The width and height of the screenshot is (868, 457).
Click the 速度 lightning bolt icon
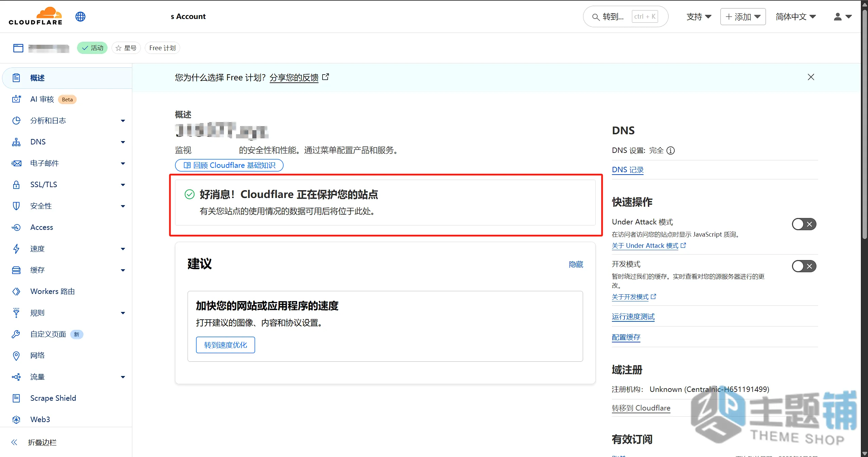coord(16,249)
